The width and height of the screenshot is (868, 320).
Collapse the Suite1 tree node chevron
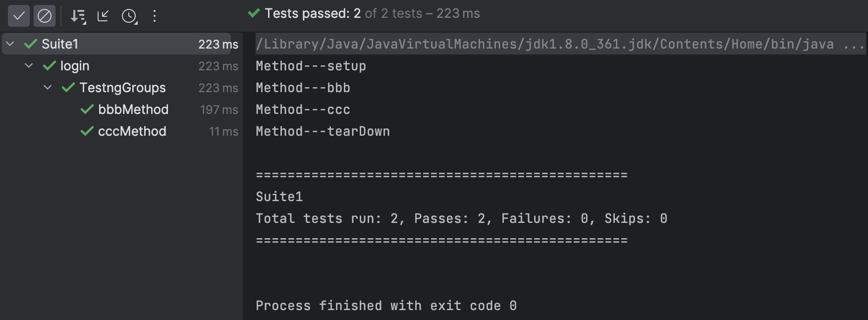(x=10, y=44)
